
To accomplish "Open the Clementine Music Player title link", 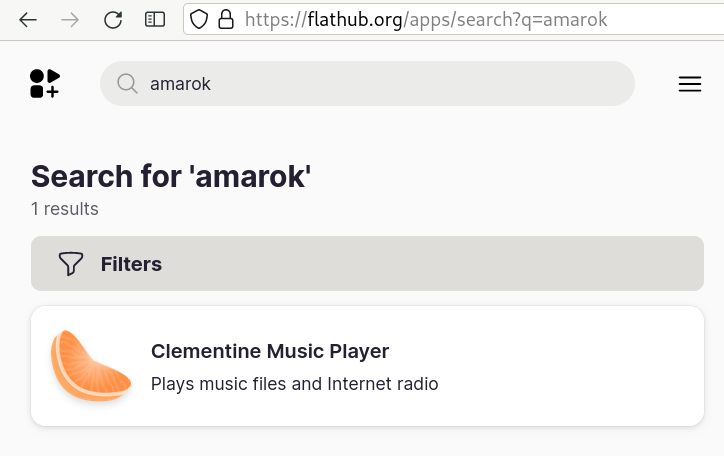I will click(270, 351).
